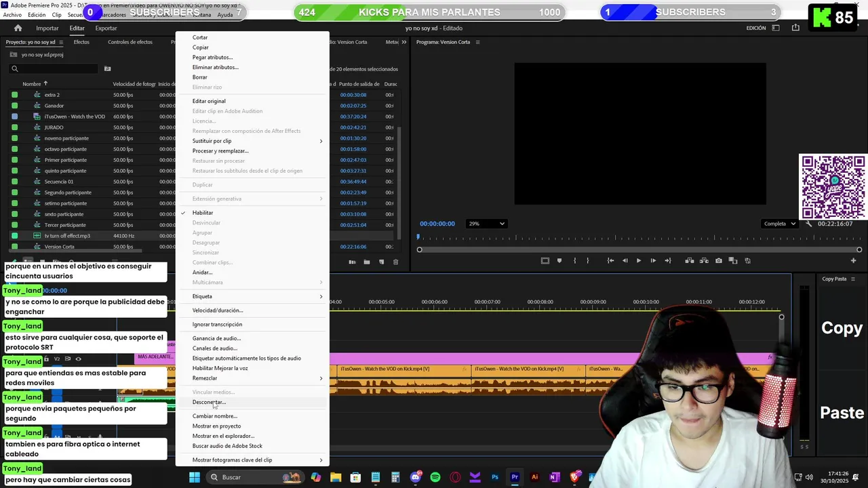Step back one frame in Program monitor
Screen dimensions: 868x488
(625, 260)
